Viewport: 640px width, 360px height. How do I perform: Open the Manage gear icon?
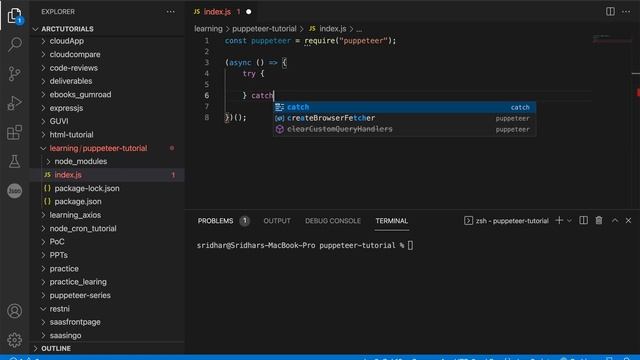click(x=15, y=340)
